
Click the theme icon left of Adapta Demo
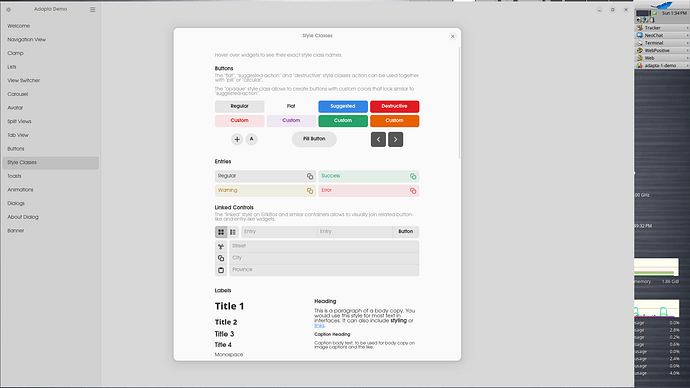click(8, 9)
